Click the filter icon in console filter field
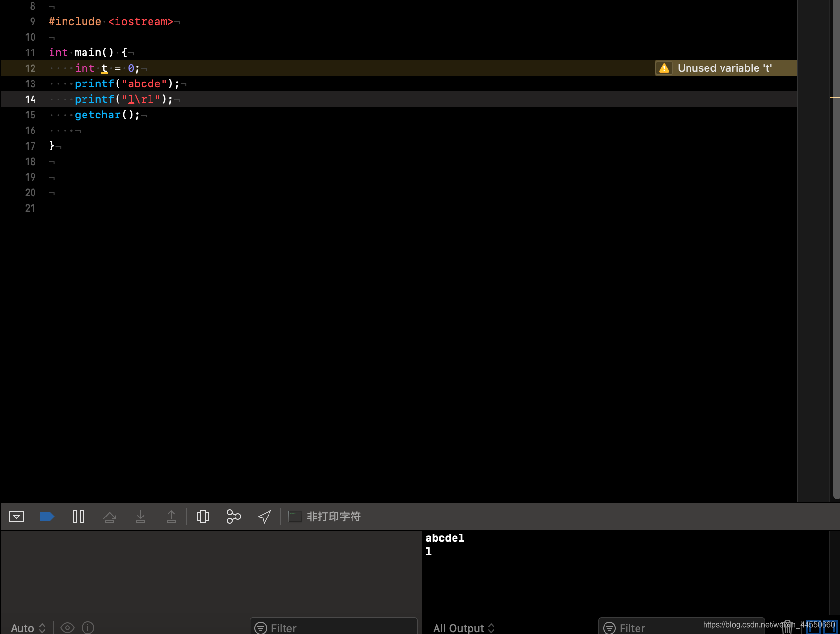The height and width of the screenshot is (634, 840). click(x=609, y=628)
